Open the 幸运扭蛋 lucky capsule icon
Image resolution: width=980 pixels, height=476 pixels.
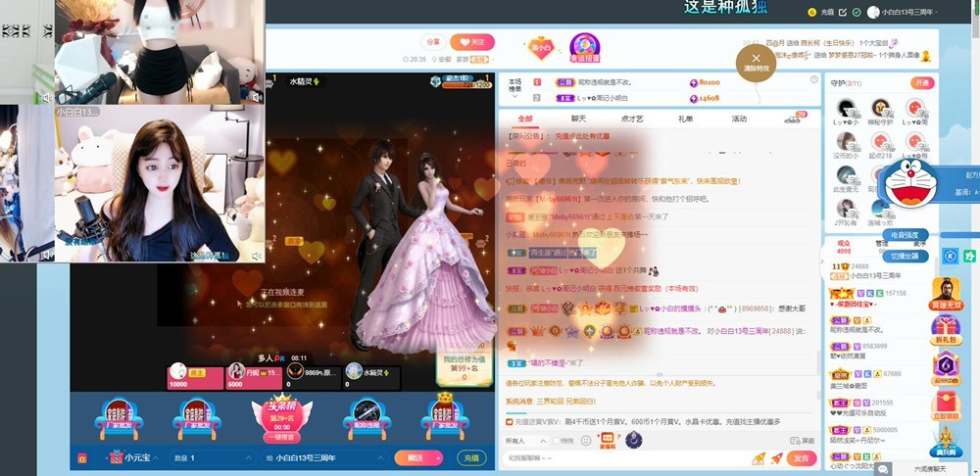pos(584,48)
